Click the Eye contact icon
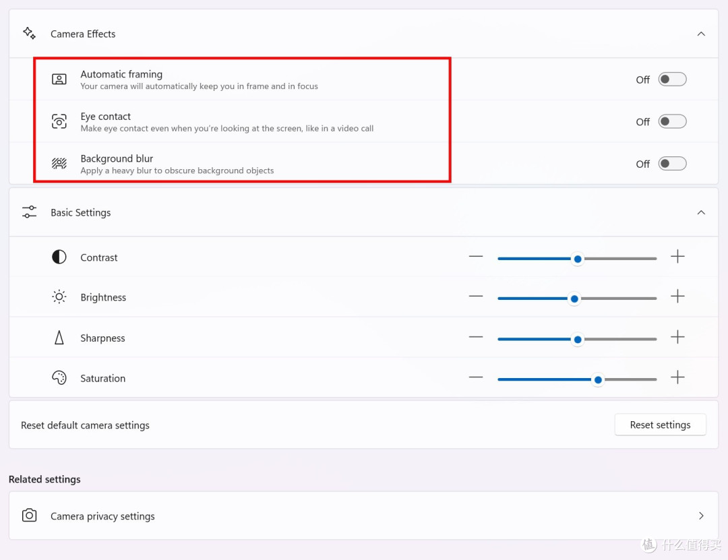Screen dimensions: 728x560 point(59,122)
